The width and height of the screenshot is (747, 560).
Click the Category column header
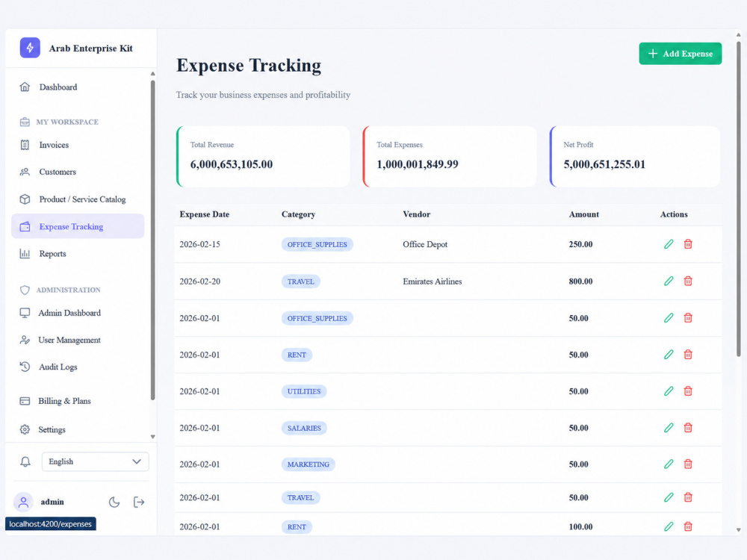pyautogui.click(x=298, y=214)
